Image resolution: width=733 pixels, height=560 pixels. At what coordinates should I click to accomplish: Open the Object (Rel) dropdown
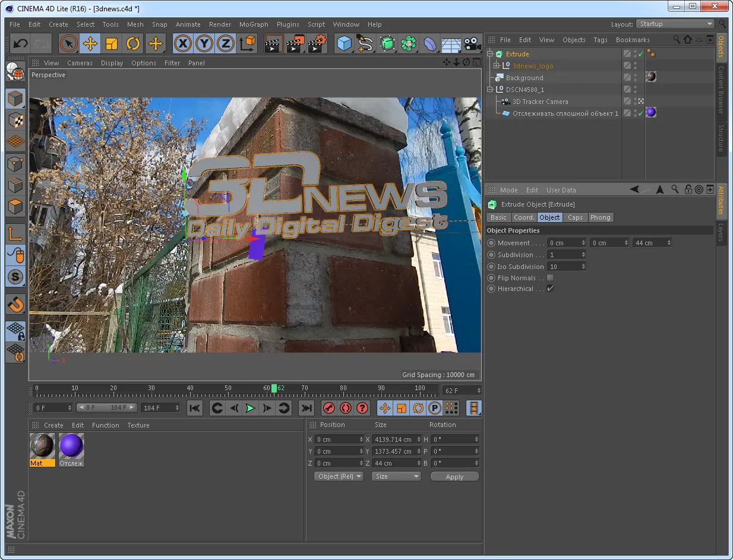pyautogui.click(x=339, y=476)
